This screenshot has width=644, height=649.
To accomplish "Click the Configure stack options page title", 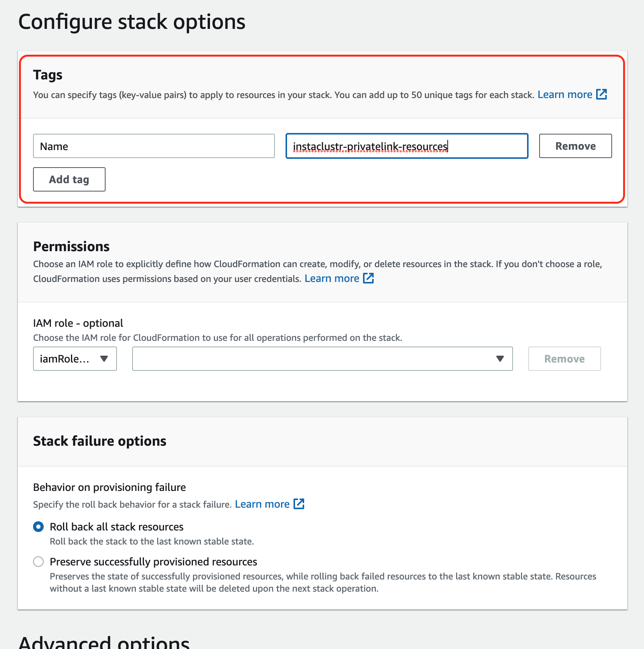I will click(132, 22).
